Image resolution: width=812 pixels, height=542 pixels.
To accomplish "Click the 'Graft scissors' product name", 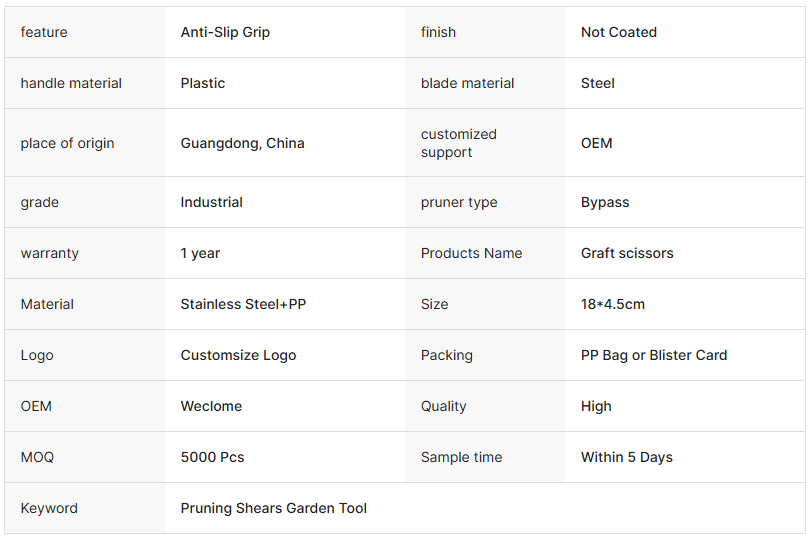I will click(627, 253).
